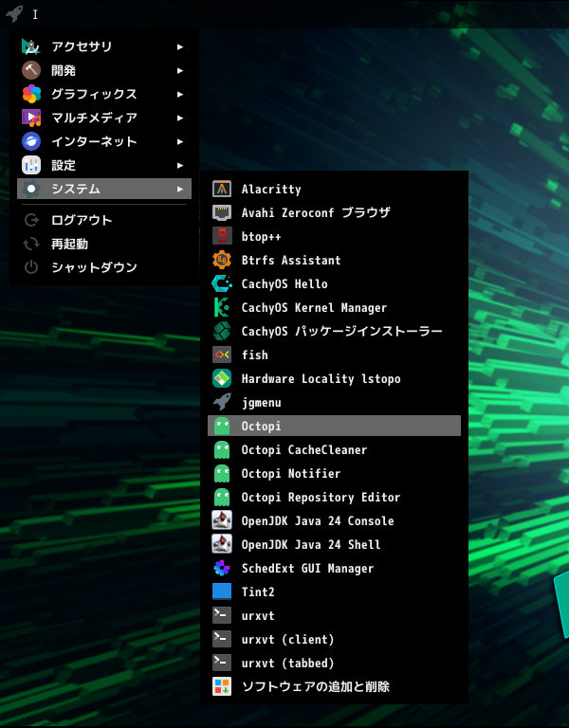Expand the 開発 submenu arrow

point(180,70)
